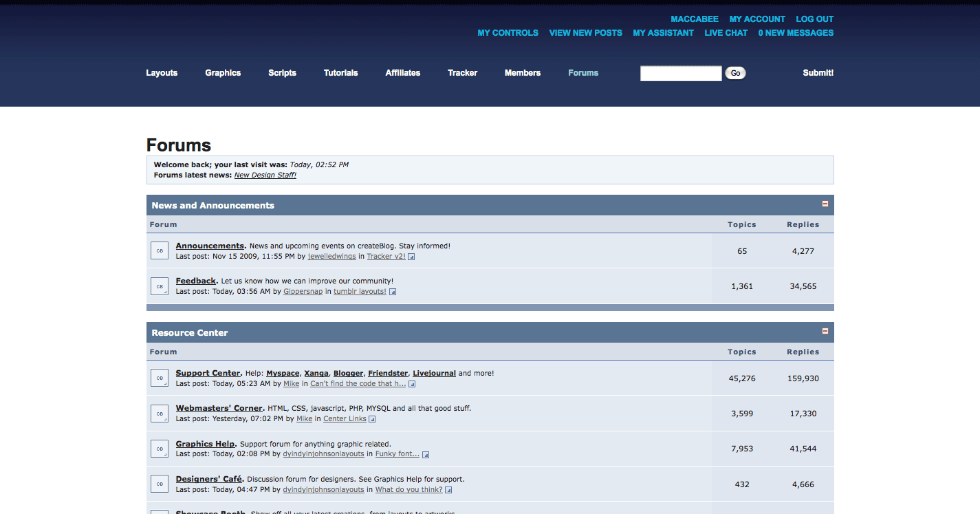Open dyindyinjohnsonlayouts profile in Designers' Café row
Image resolution: width=980 pixels, height=514 pixels.
[324, 490]
